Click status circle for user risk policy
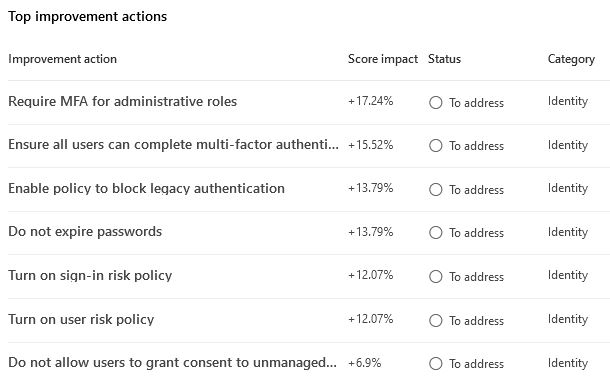 pos(435,320)
